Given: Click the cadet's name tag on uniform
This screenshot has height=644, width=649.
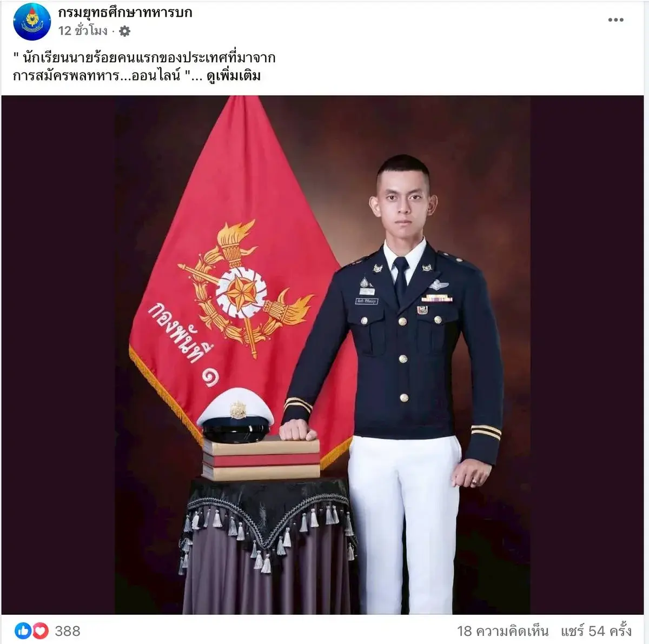Looking at the screenshot, I should [366, 301].
